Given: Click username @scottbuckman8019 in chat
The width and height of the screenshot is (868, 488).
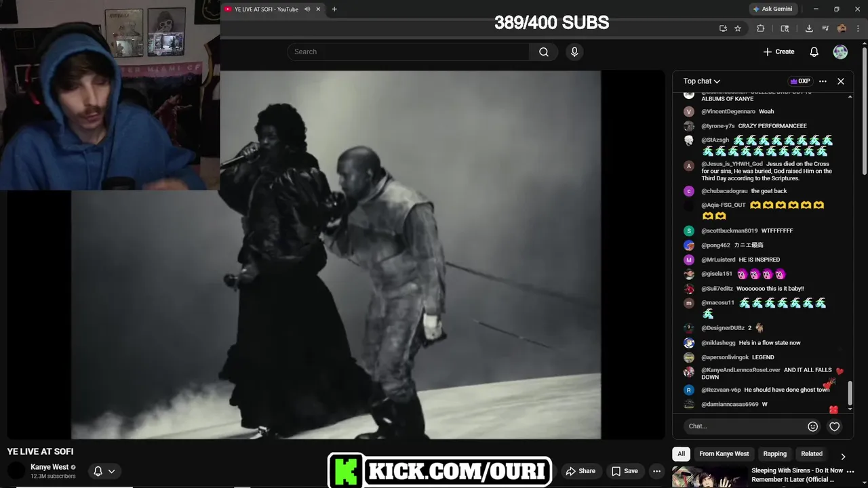Looking at the screenshot, I should coord(730,231).
